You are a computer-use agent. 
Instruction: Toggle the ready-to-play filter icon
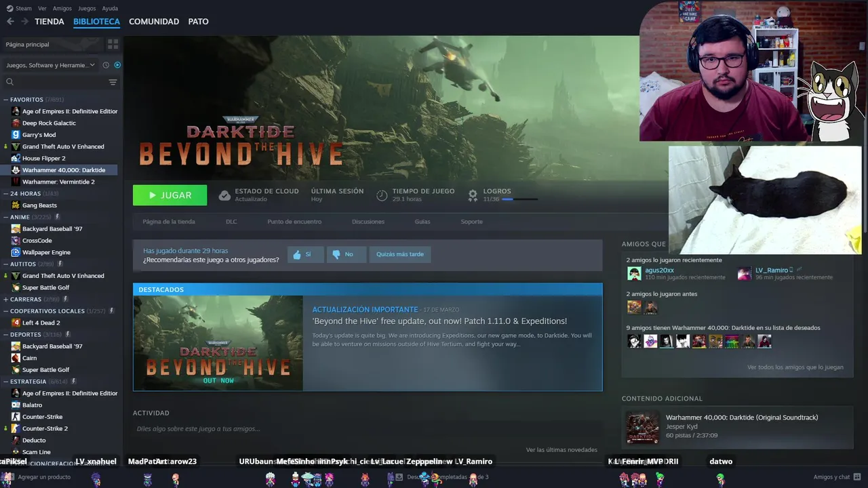click(x=117, y=65)
